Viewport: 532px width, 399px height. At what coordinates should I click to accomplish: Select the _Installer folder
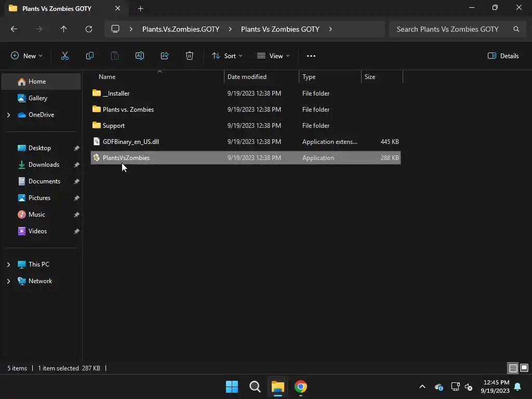[x=246, y=94]
